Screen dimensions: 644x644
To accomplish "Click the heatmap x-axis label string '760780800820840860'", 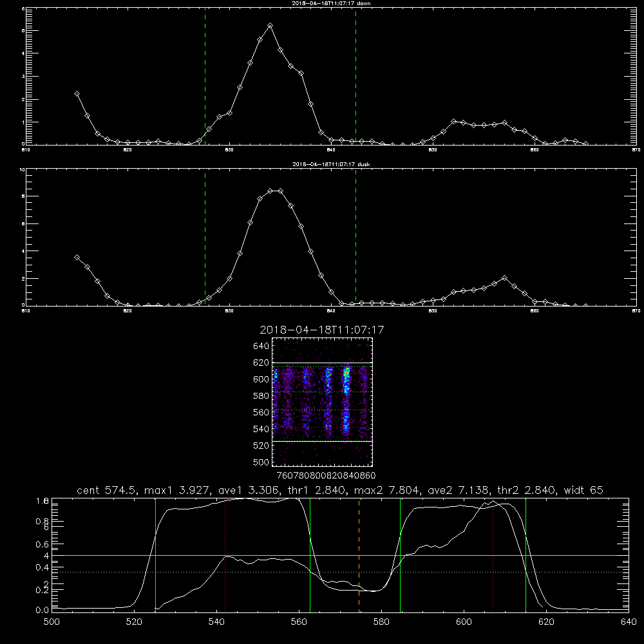I will pyautogui.click(x=326, y=475).
